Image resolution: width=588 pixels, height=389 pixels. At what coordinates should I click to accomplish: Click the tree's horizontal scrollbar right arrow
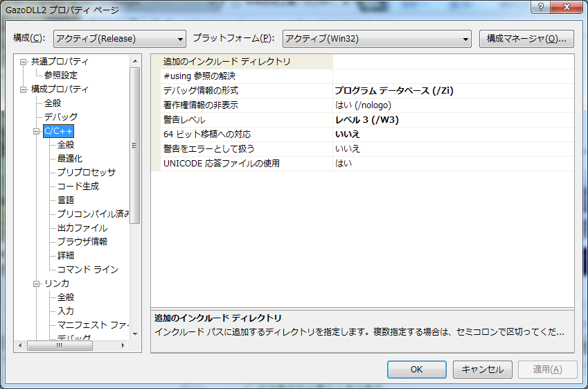click(123, 345)
